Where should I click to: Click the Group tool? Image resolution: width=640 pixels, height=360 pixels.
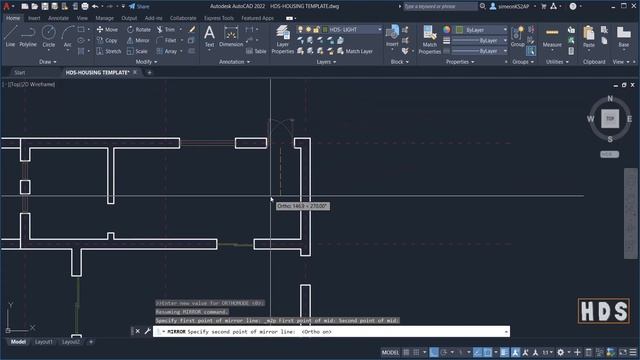(518, 37)
